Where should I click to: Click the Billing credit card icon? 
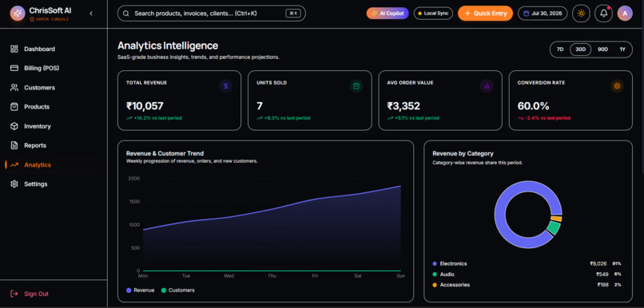point(14,68)
